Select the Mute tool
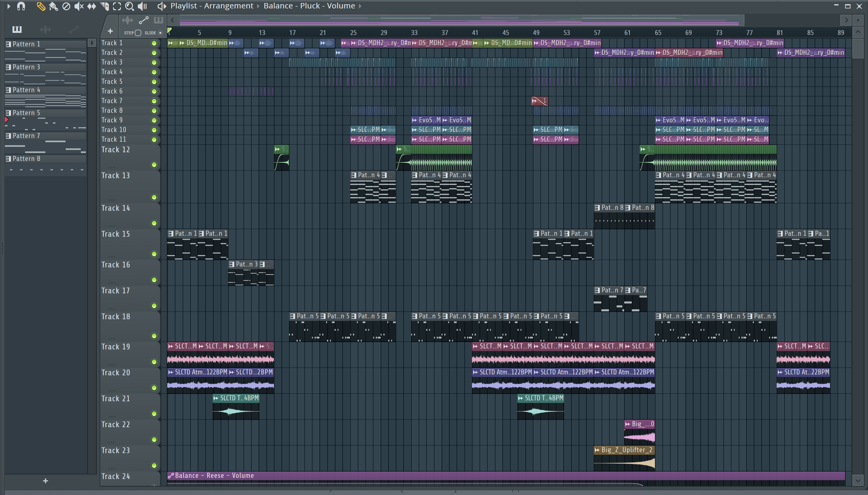The height and width of the screenshot is (495, 868). click(79, 6)
